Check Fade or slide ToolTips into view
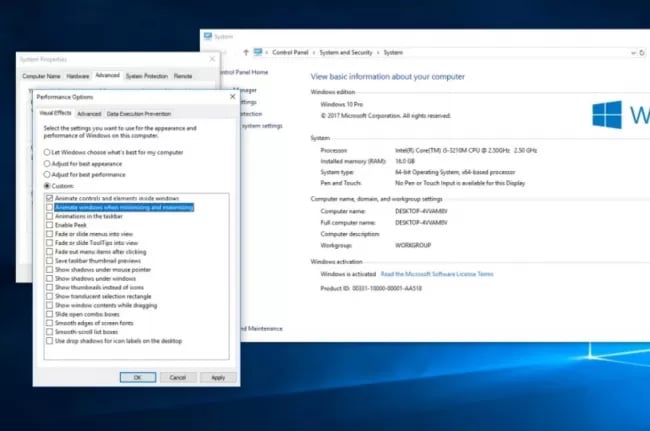 [50, 243]
